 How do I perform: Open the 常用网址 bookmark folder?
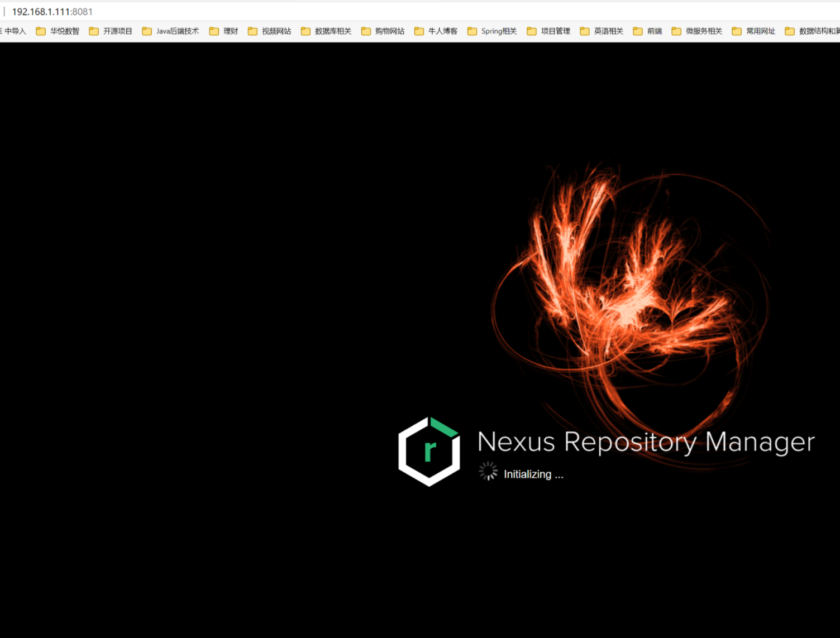click(x=753, y=31)
